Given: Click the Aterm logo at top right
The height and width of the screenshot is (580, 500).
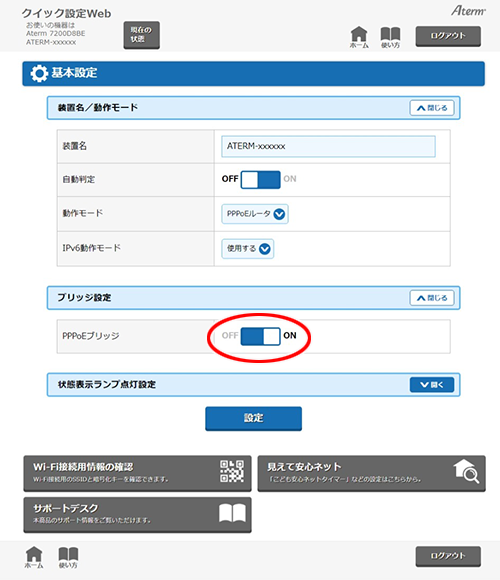Looking at the screenshot, I should (x=468, y=11).
